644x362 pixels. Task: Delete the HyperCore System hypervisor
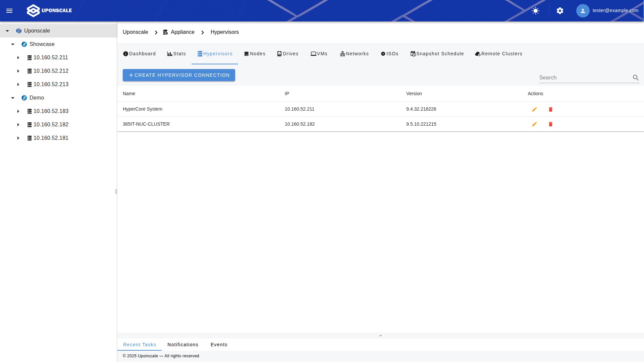coord(550,109)
